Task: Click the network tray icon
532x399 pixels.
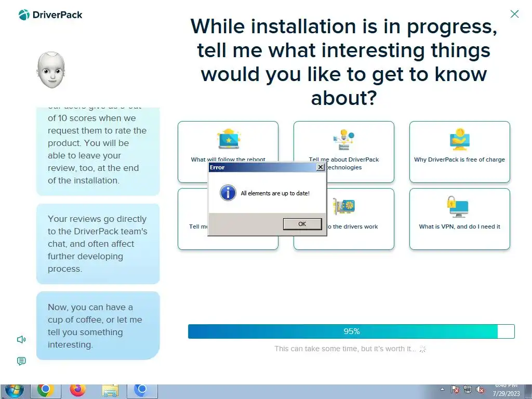Action: click(468, 390)
